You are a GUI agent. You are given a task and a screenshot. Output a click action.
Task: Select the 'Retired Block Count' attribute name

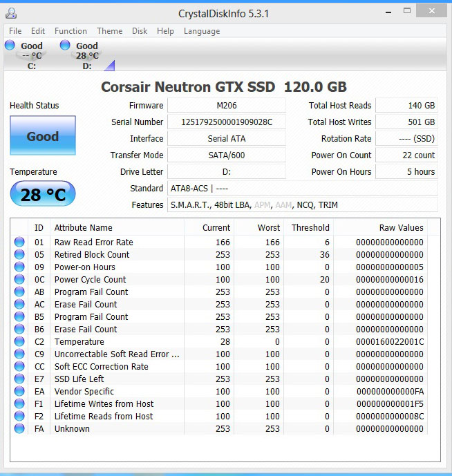pos(92,254)
